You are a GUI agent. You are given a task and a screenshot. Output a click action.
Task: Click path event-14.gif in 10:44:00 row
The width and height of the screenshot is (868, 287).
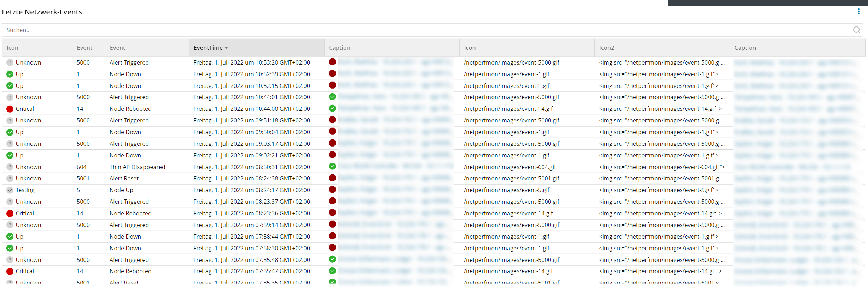508,109
